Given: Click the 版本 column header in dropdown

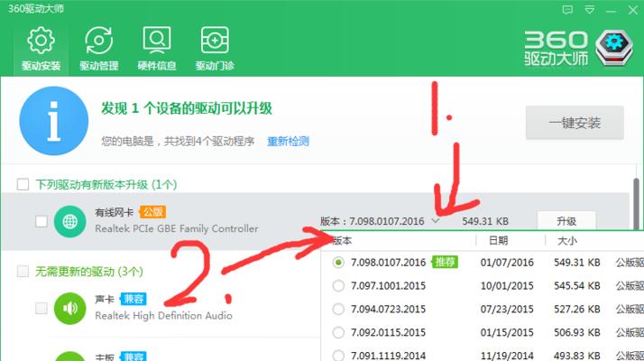Looking at the screenshot, I should pos(342,241).
